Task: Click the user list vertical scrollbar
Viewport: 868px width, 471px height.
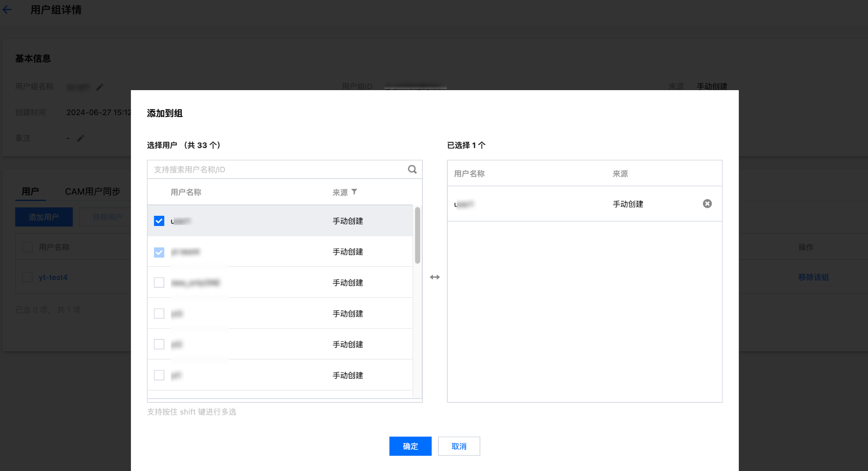Action: tap(417, 235)
